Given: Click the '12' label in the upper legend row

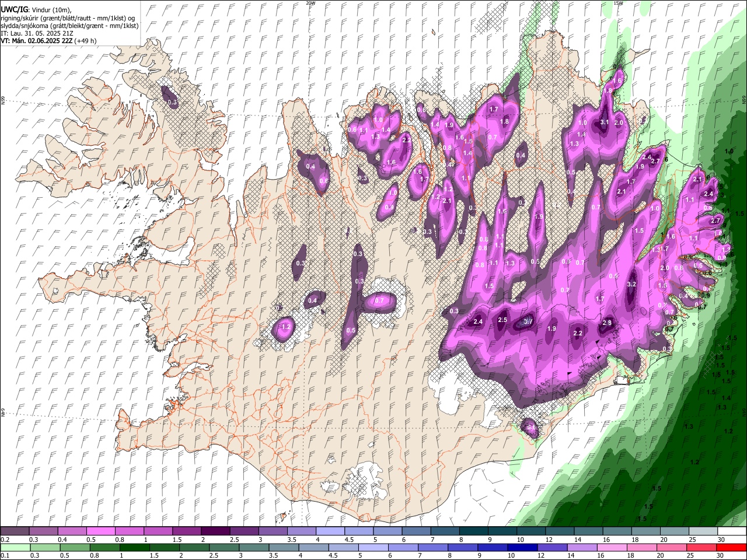Looking at the screenshot, I should click(x=549, y=540).
